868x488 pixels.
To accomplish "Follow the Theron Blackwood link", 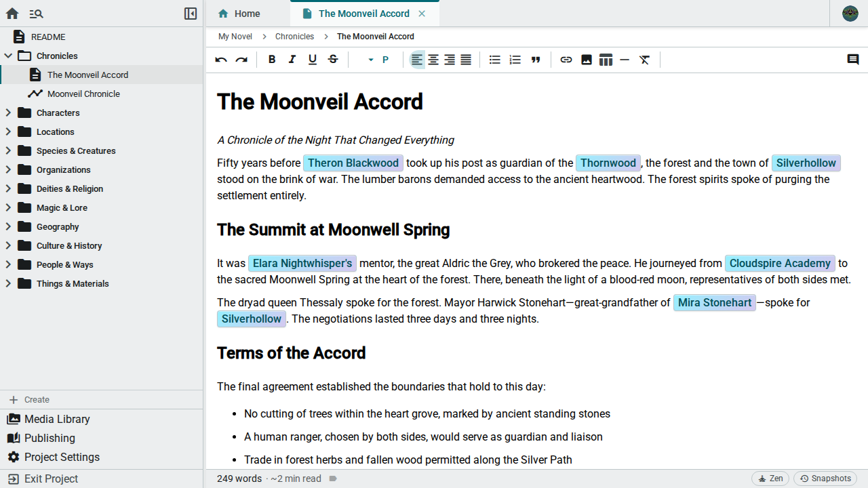I will (x=353, y=163).
